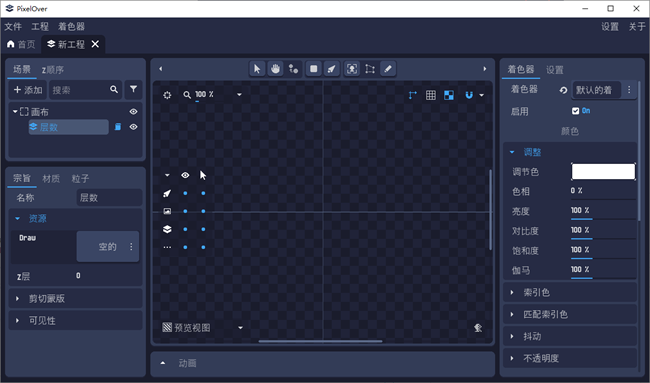This screenshot has height=383, width=650.
Task: Click the 添加 add button
Action: coord(28,90)
